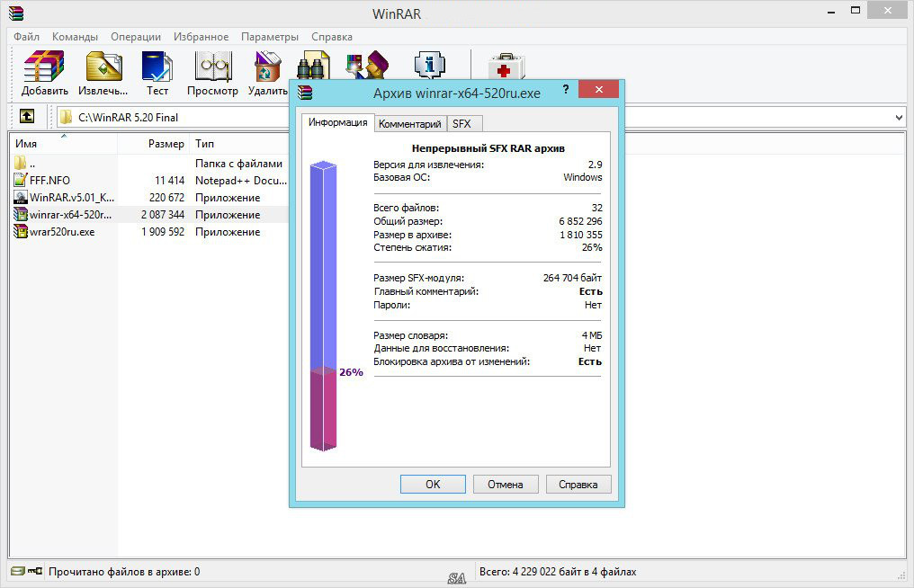The width and height of the screenshot is (914, 588).
Task: Open the Файл menu
Action: click(27, 37)
